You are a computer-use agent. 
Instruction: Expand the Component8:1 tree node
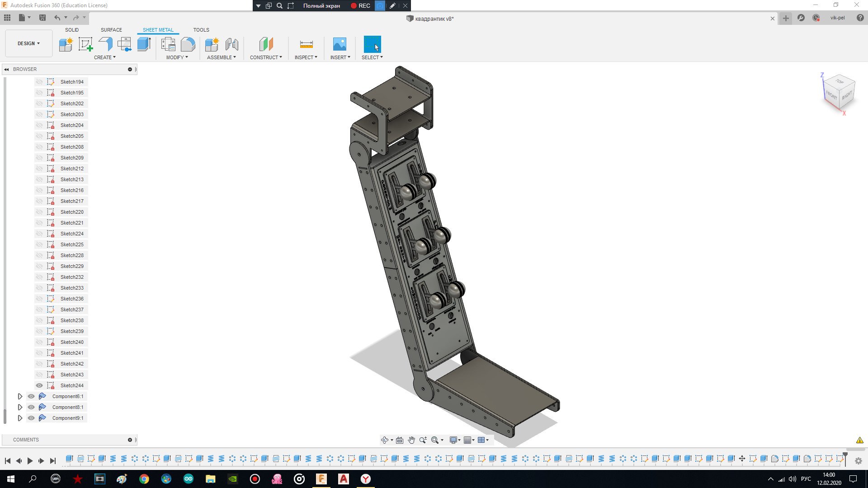(20, 407)
